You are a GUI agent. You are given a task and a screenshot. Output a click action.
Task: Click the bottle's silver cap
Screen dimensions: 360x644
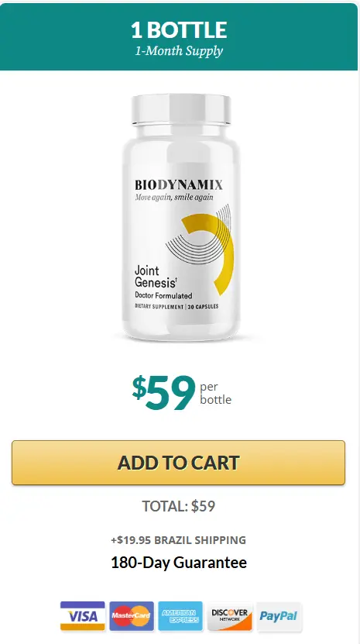pos(181,108)
